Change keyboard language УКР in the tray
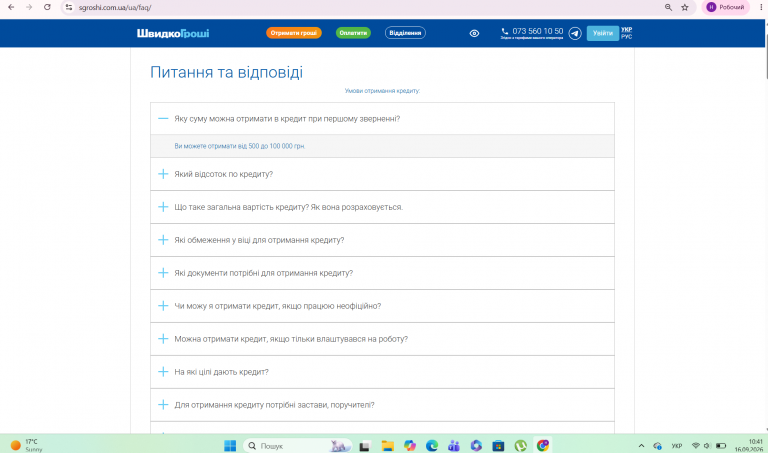This screenshot has height=453, width=768. pos(676,446)
